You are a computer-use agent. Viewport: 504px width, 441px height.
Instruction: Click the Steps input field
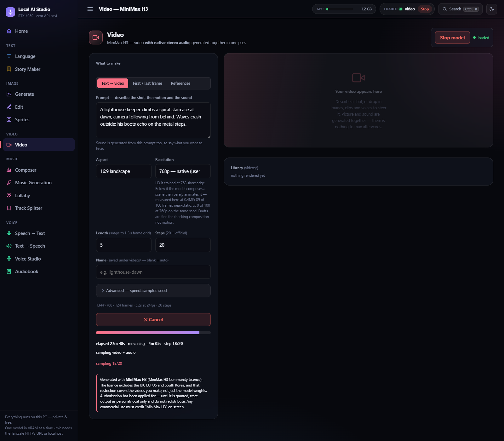click(x=183, y=245)
